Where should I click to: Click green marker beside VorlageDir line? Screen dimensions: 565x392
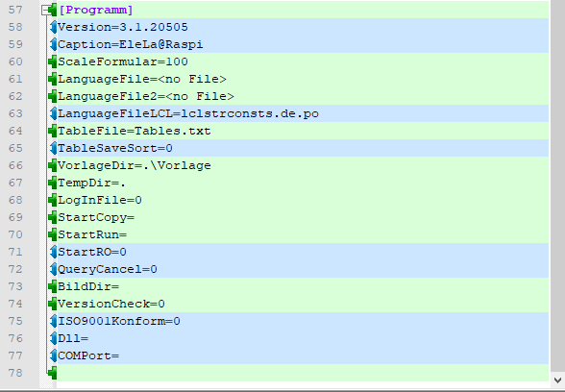coord(53,165)
